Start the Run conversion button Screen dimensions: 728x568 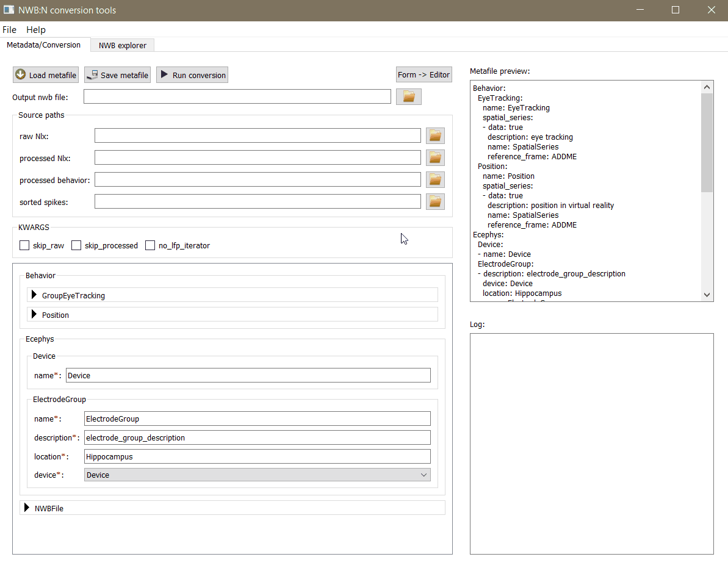[x=192, y=74]
